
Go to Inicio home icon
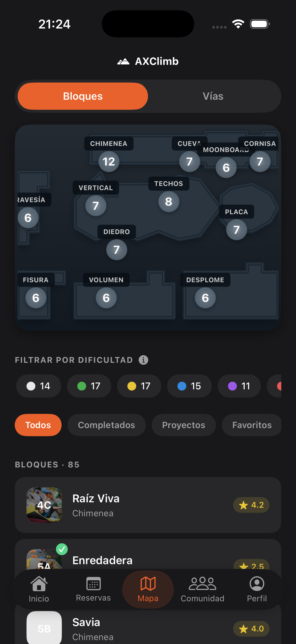tap(39, 584)
